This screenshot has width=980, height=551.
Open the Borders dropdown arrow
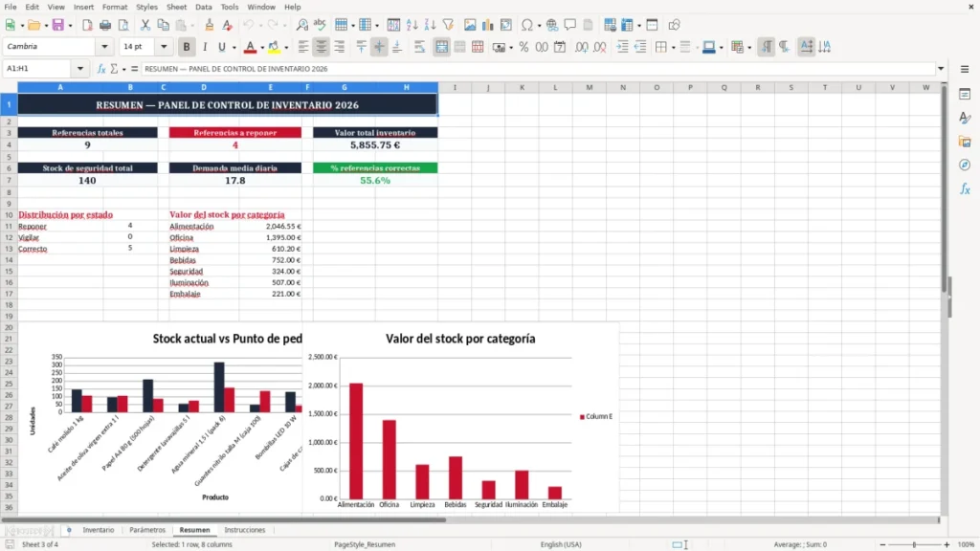(x=673, y=48)
